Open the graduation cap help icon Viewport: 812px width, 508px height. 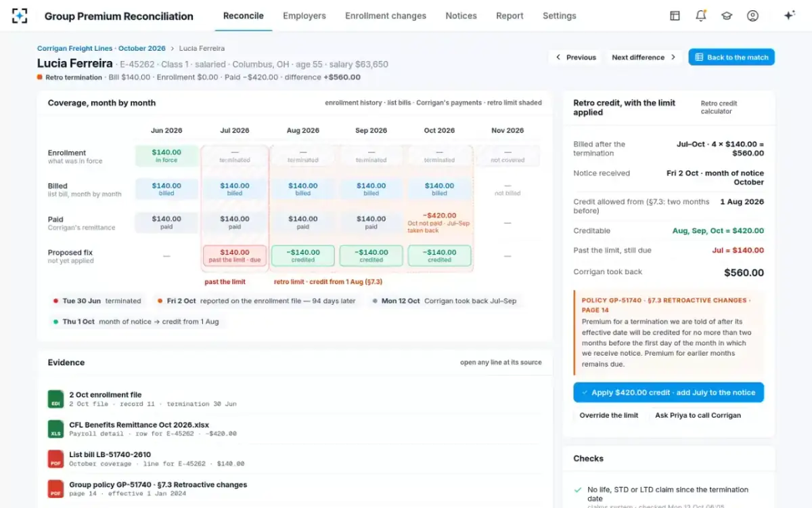727,16
